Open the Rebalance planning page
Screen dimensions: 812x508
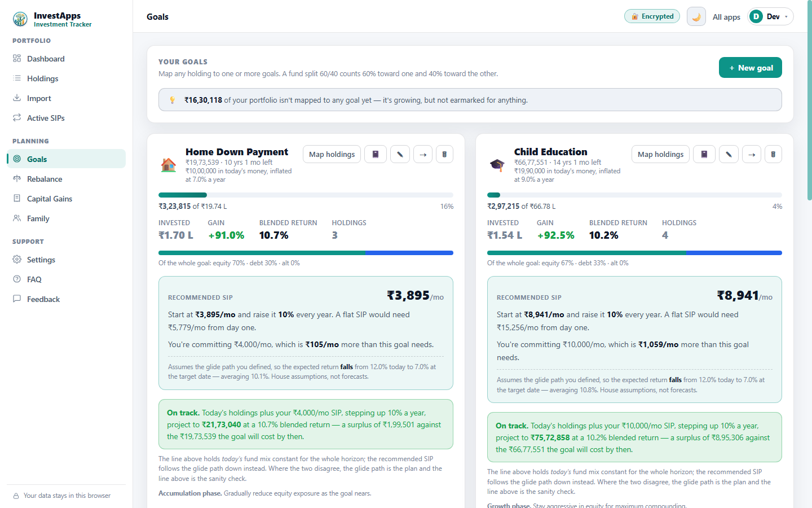(x=66, y=179)
